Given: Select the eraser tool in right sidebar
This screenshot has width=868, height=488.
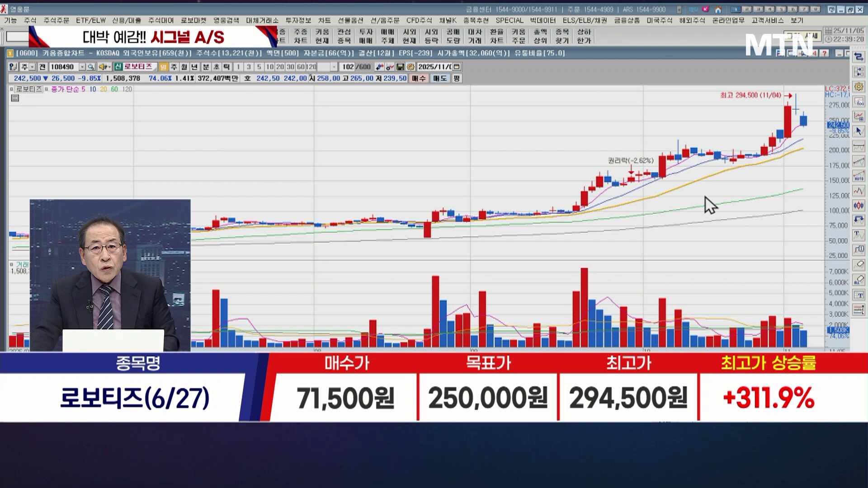Looking at the screenshot, I should [859, 264].
